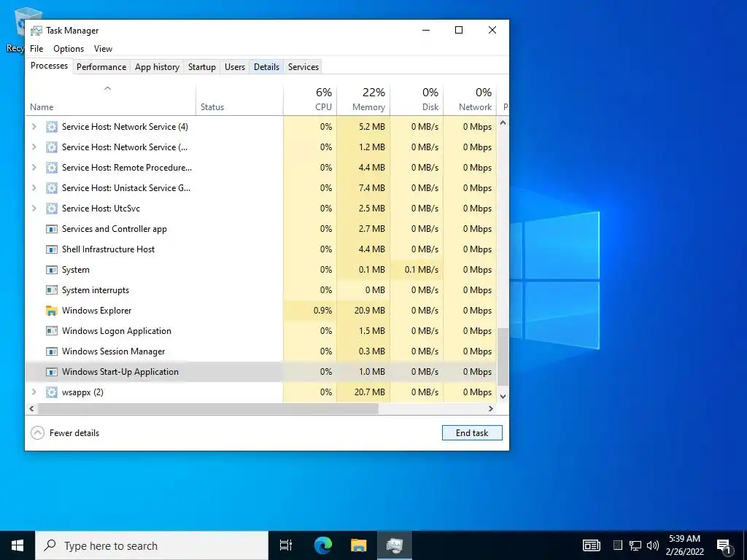Screen dimensions: 747x560
Task: Switch to the Users tab
Action: pos(235,67)
